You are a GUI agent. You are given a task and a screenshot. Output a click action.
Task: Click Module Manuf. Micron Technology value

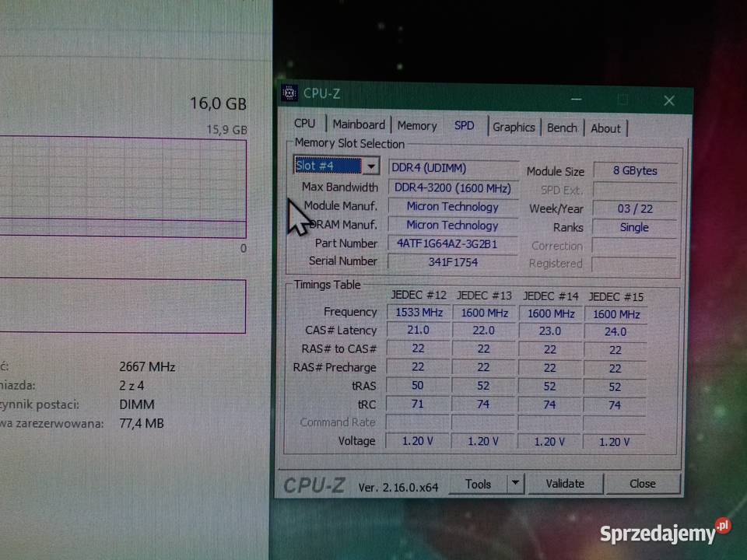pyautogui.click(x=452, y=207)
